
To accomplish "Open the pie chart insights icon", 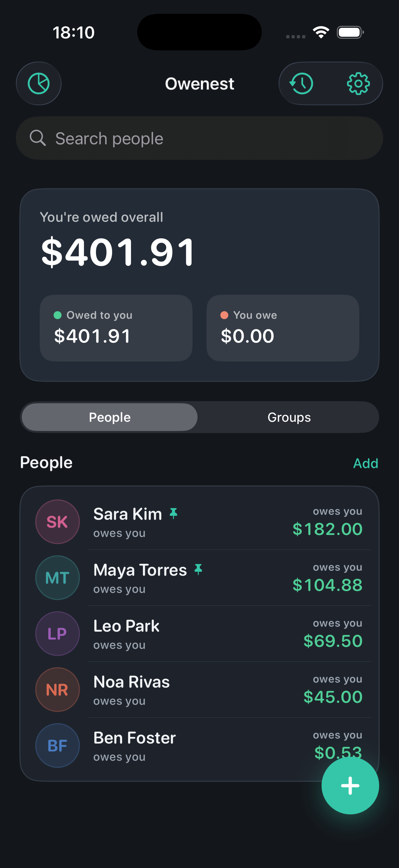I will coord(39,83).
